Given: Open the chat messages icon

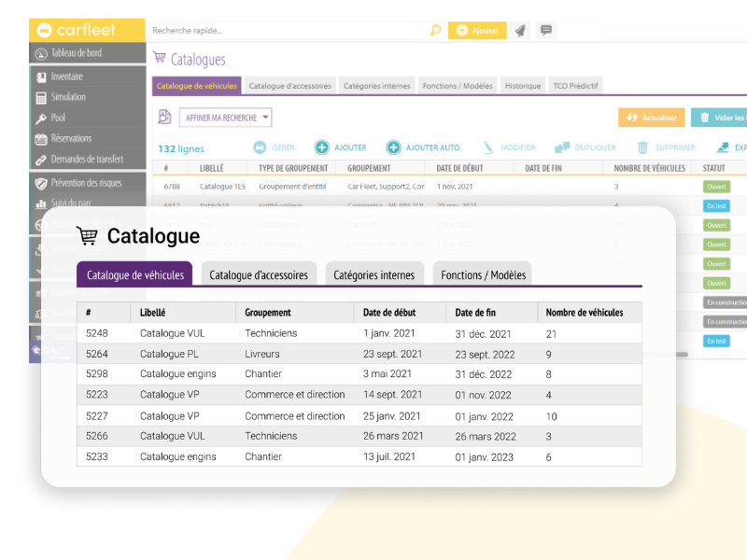Looking at the screenshot, I should click(x=546, y=31).
